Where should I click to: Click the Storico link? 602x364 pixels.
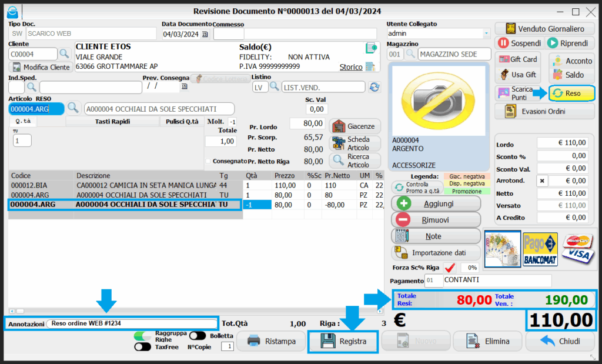351,67
